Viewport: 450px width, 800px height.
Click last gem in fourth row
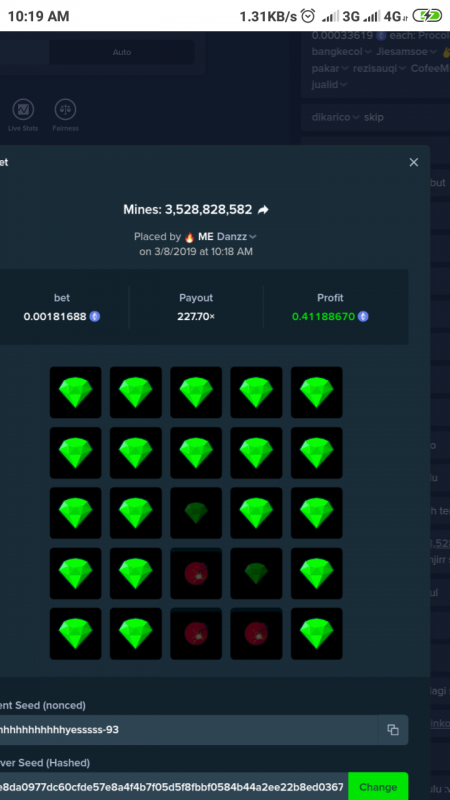pos(316,573)
